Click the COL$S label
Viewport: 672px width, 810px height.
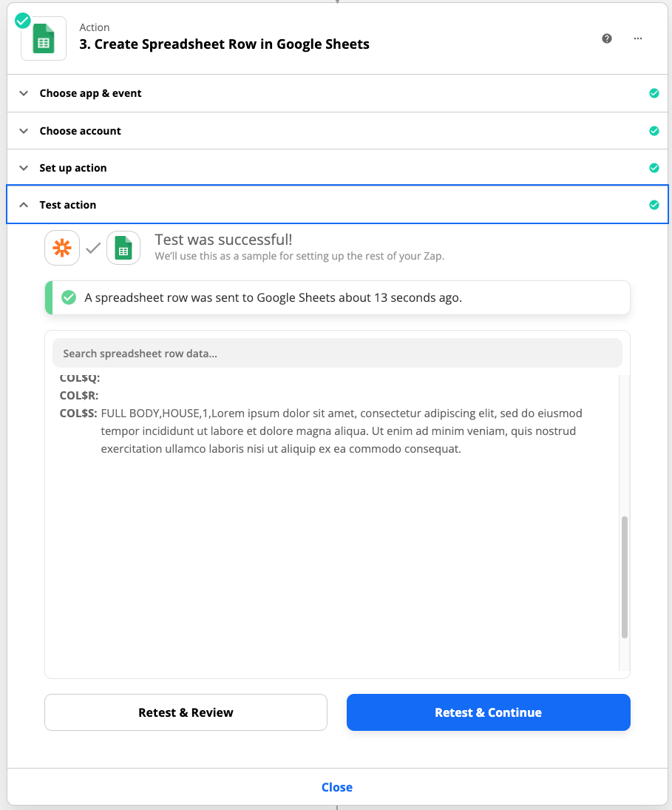(x=78, y=414)
